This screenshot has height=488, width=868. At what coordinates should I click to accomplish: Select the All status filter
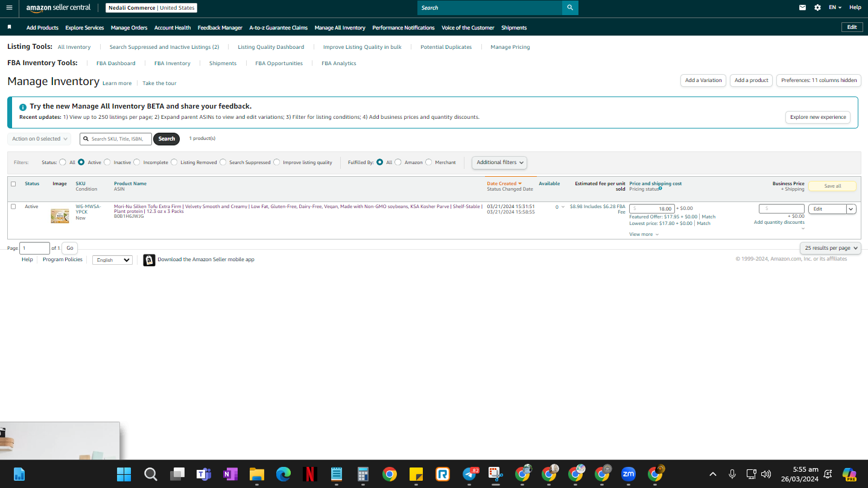pos(63,162)
